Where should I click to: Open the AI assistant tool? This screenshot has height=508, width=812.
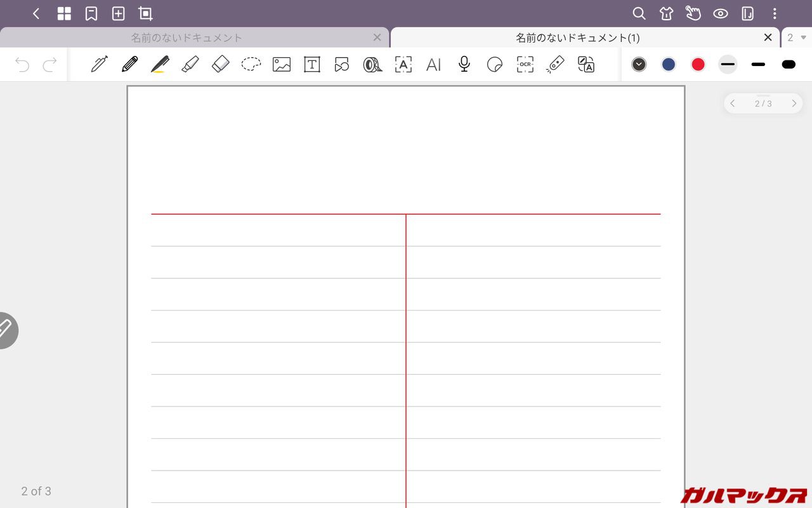[433, 64]
